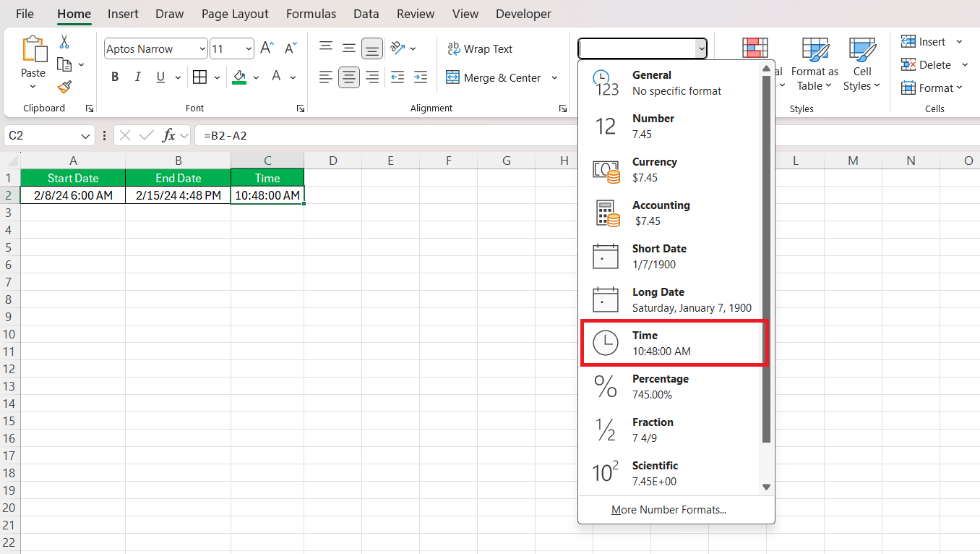Open the Insert cells dropdown arrow
The height and width of the screenshot is (554, 980).
[x=959, y=42]
